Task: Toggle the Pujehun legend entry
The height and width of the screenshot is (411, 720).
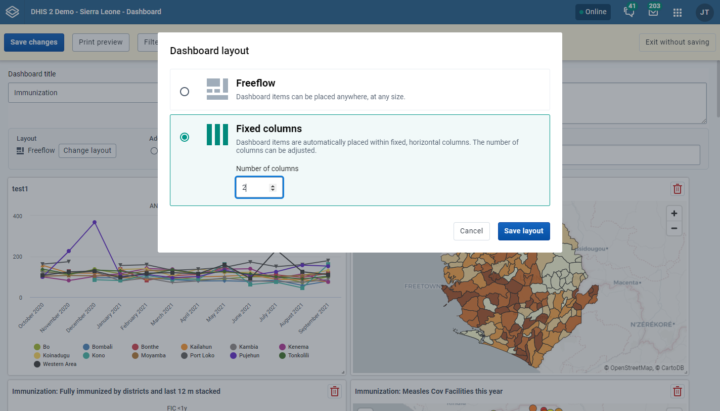Action: pyautogui.click(x=245, y=355)
